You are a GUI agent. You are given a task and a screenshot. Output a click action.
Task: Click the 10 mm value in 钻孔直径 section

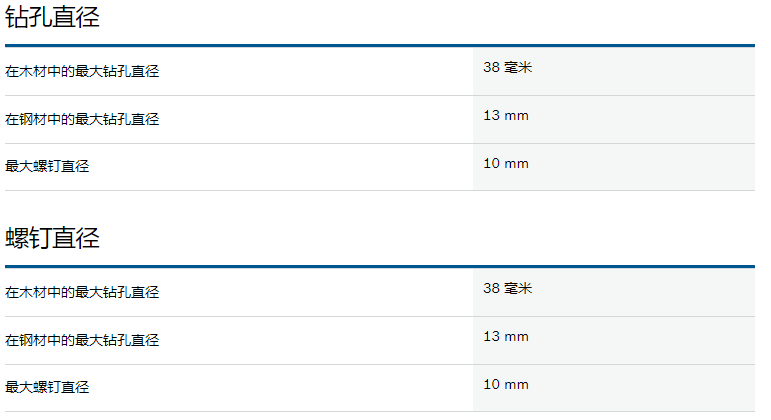click(x=506, y=163)
